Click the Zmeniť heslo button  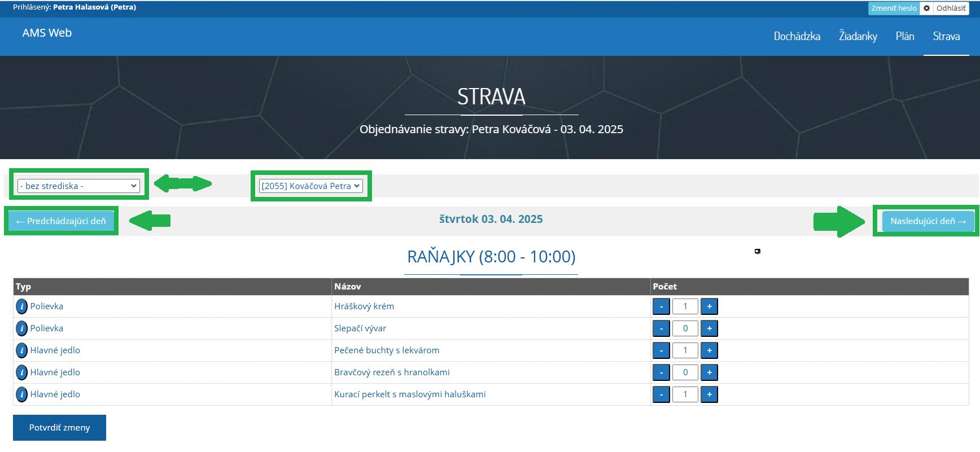pos(894,8)
